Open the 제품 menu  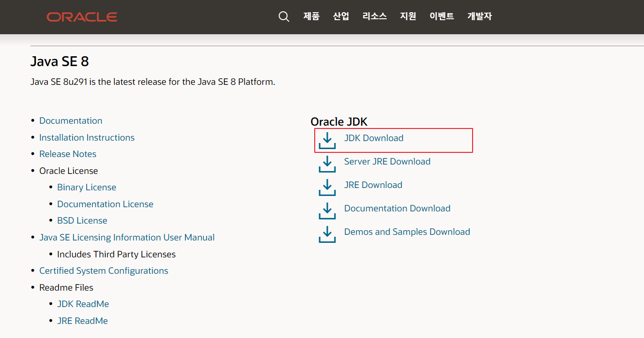tap(311, 16)
